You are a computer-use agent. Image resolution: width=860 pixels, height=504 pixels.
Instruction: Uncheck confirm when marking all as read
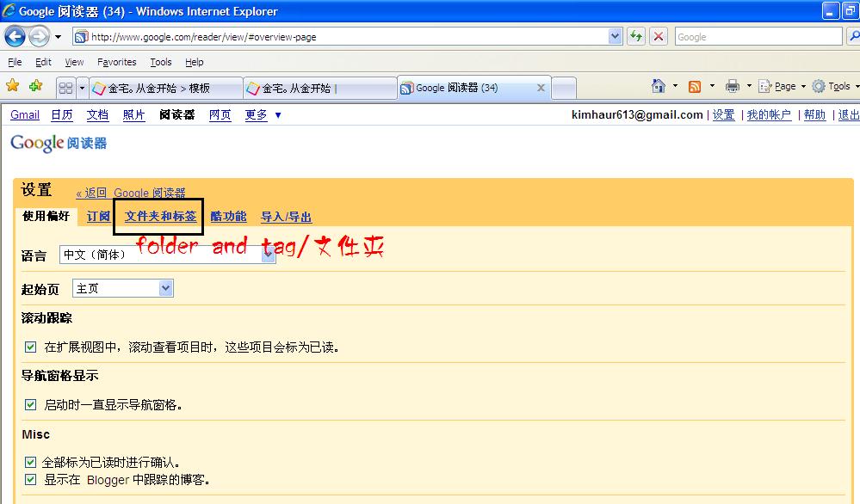tap(31, 462)
